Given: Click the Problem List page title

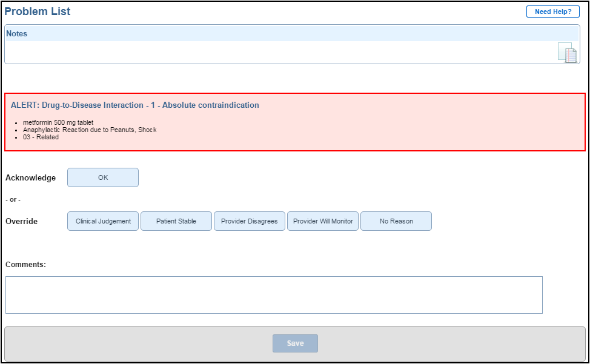Looking at the screenshot, I should point(38,11).
